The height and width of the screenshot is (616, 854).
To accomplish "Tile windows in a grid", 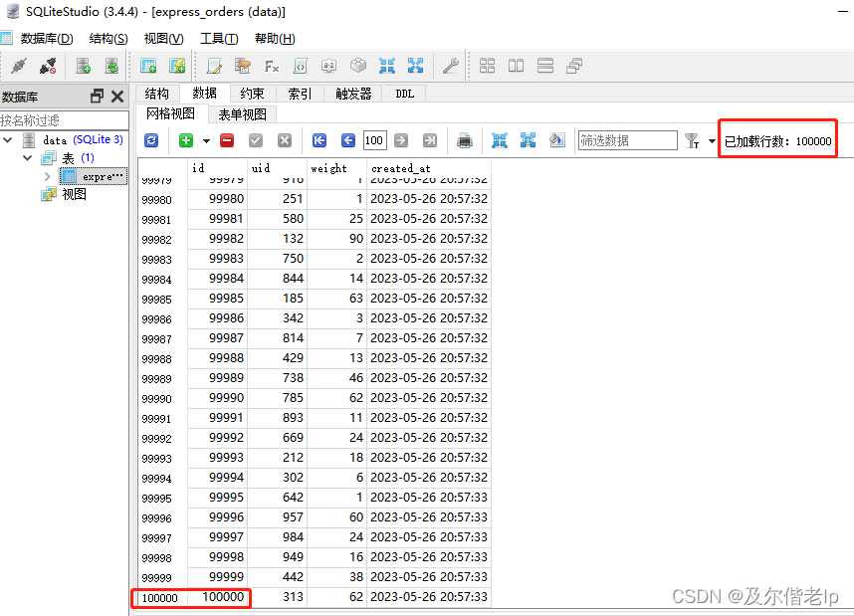I will click(487, 66).
